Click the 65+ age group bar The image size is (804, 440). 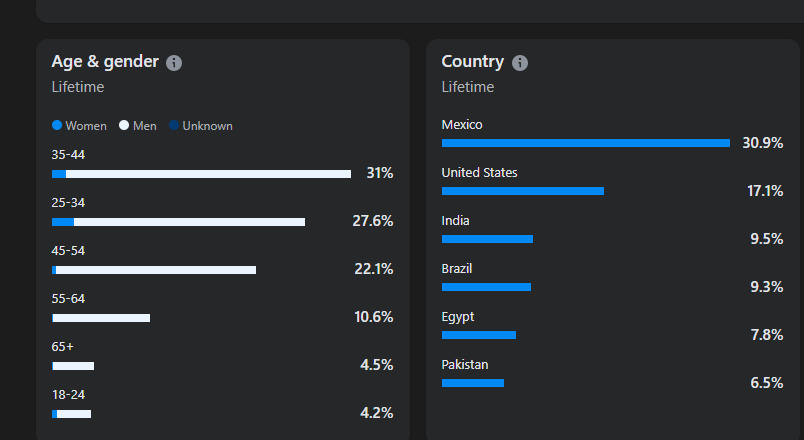click(x=73, y=366)
